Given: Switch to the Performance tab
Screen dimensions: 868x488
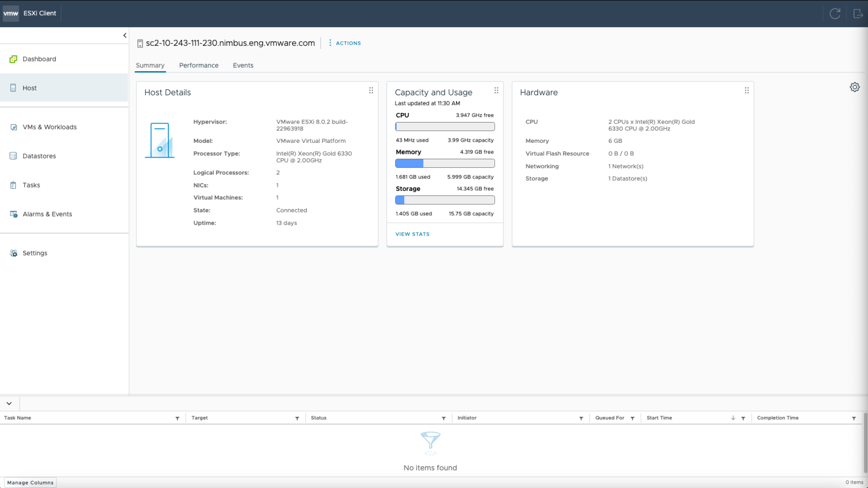Looking at the screenshot, I should click(x=199, y=66).
